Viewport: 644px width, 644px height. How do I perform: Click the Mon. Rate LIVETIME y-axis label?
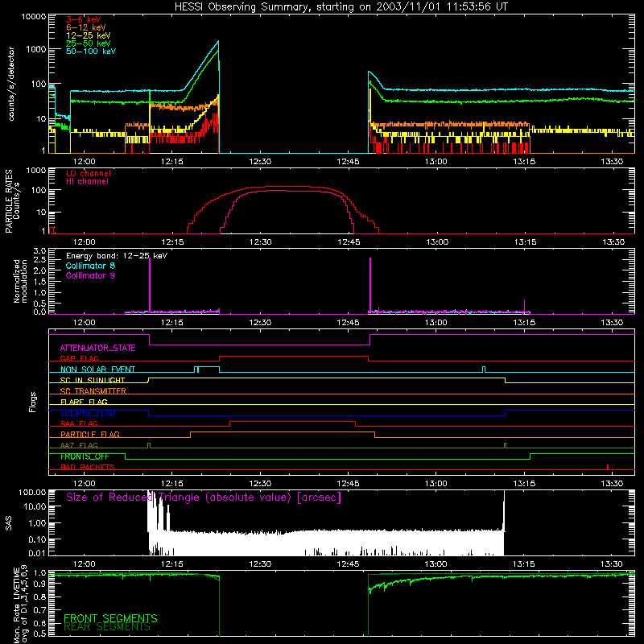20,605
